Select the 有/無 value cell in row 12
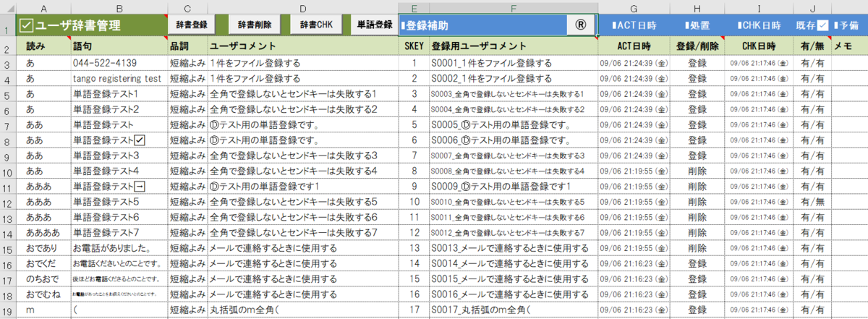This screenshot has height=319, width=868. pos(812,202)
